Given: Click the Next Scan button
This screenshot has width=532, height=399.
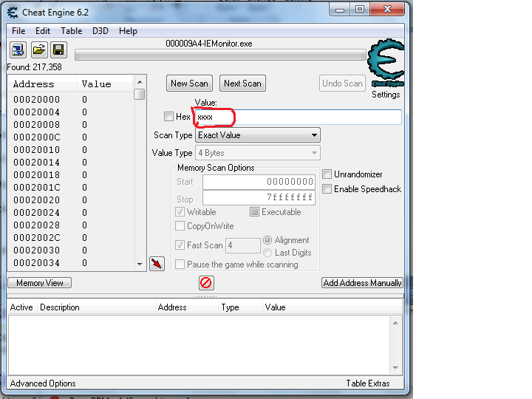Looking at the screenshot, I should [242, 83].
